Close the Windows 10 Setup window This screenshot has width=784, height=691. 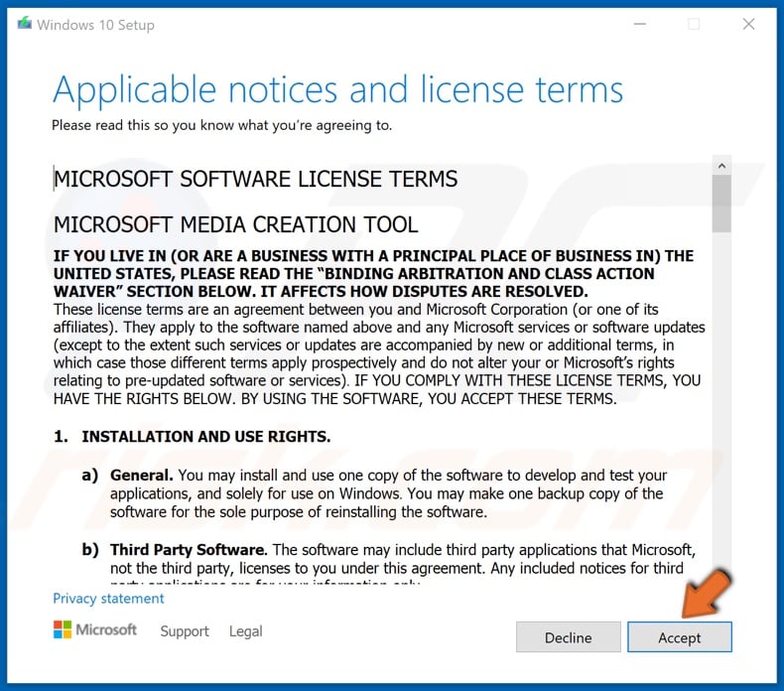[748, 24]
